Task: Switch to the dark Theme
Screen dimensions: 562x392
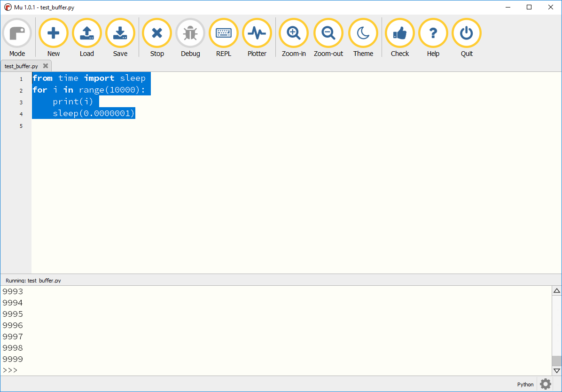Action: click(x=363, y=33)
